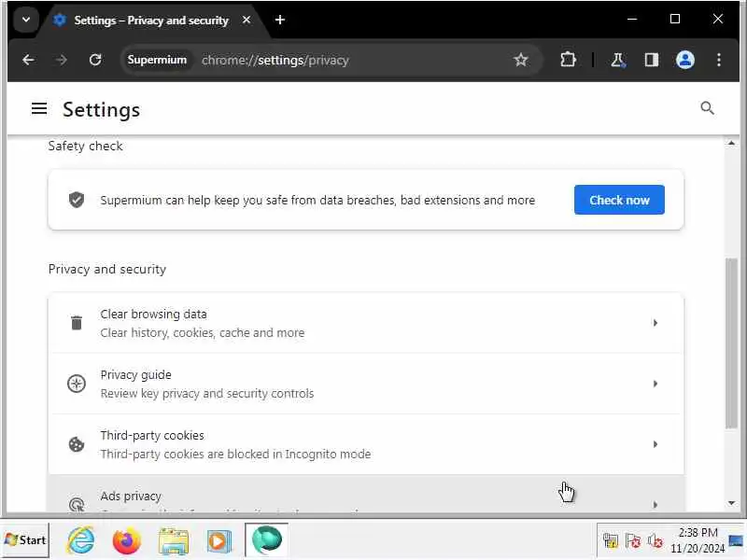Open Windows Media Player from taskbar

pos(219,540)
